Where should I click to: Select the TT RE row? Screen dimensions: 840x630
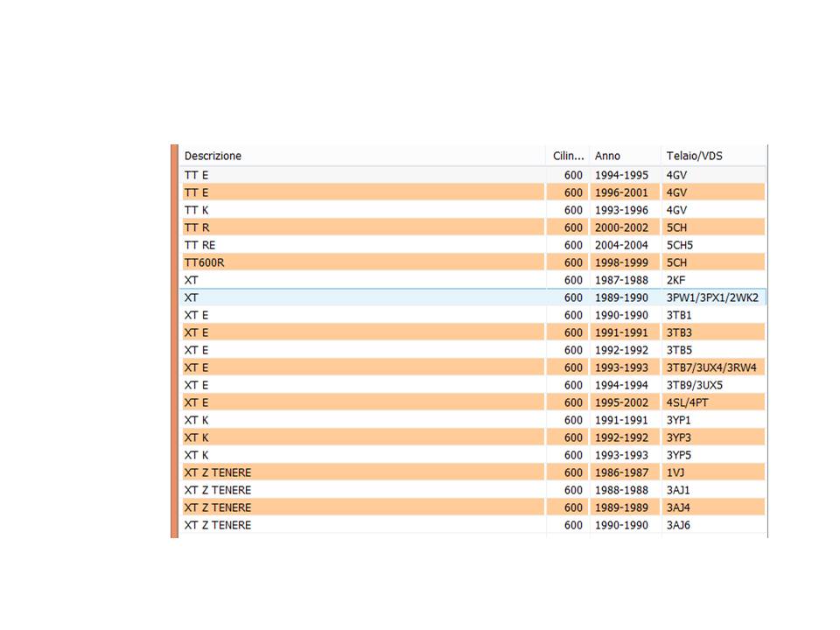click(473, 245)
